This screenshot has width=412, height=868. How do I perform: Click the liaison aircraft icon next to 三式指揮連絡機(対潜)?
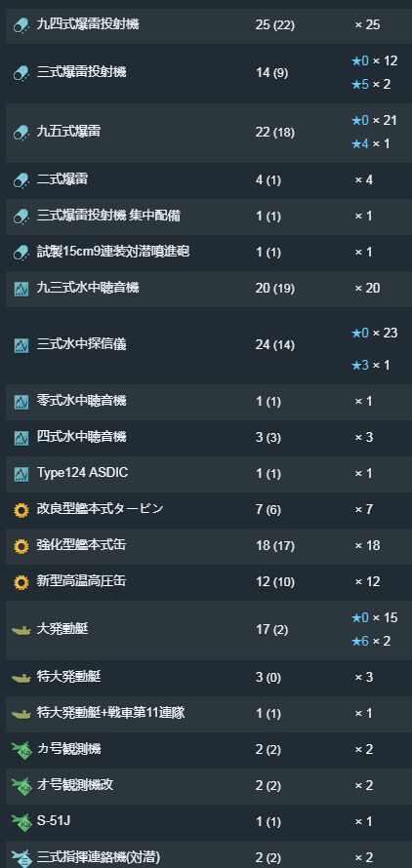click(x=21, y=857)
